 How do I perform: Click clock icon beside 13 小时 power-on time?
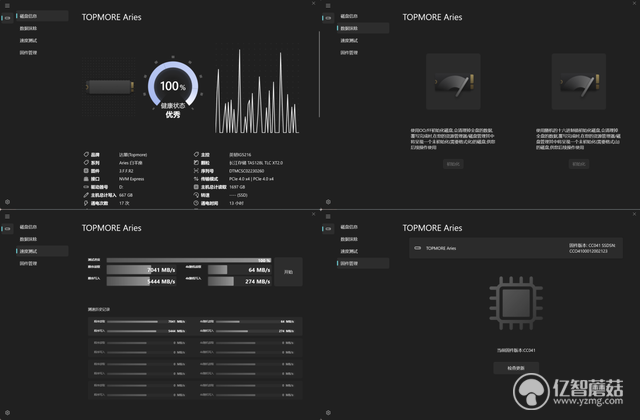(196, 203)
